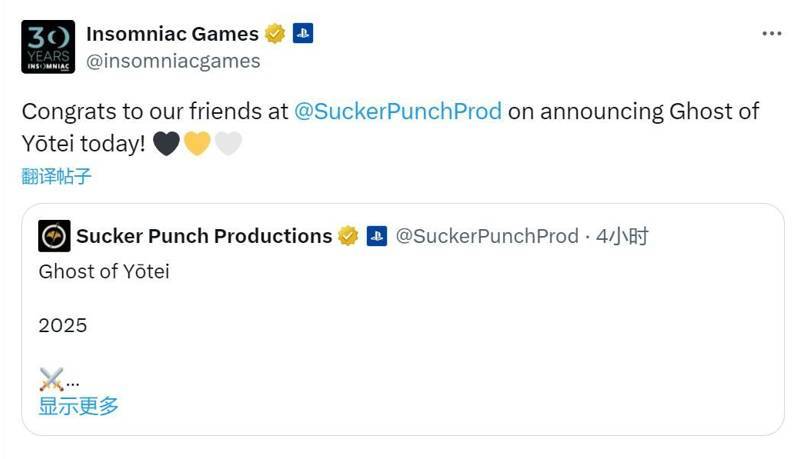Click the crossed swords emoji
This screenshot has height=459, width=800.
point(51,379)
